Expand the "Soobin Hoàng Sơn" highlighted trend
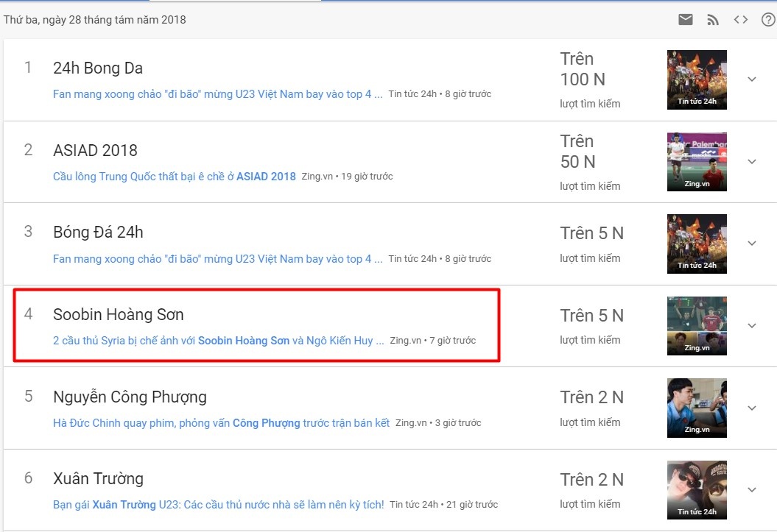 pyautogui.click(x=752, y=324)
